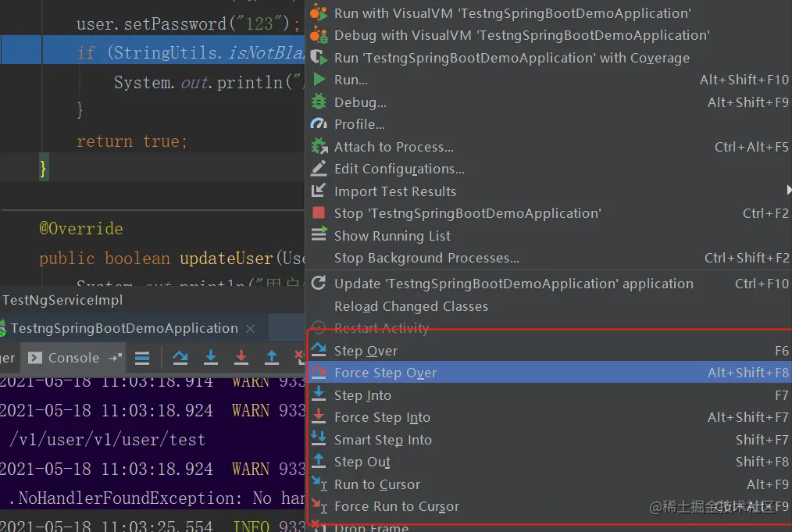This screenshot has width=792, height=532.
Task: Choose Debug with VisualVM menu entry
Action: click(548, 35)
